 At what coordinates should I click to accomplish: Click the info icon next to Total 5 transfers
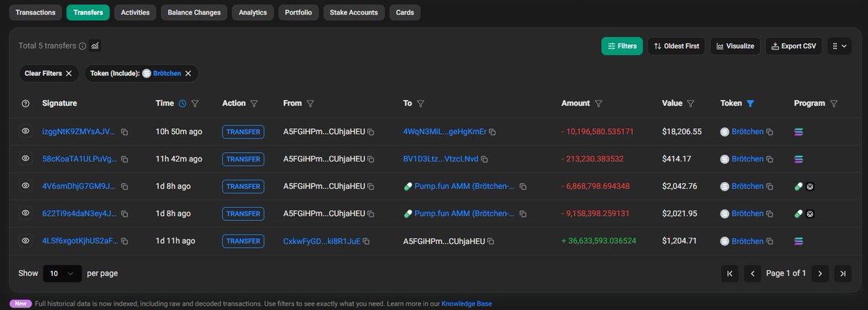(x=83, y=46)
